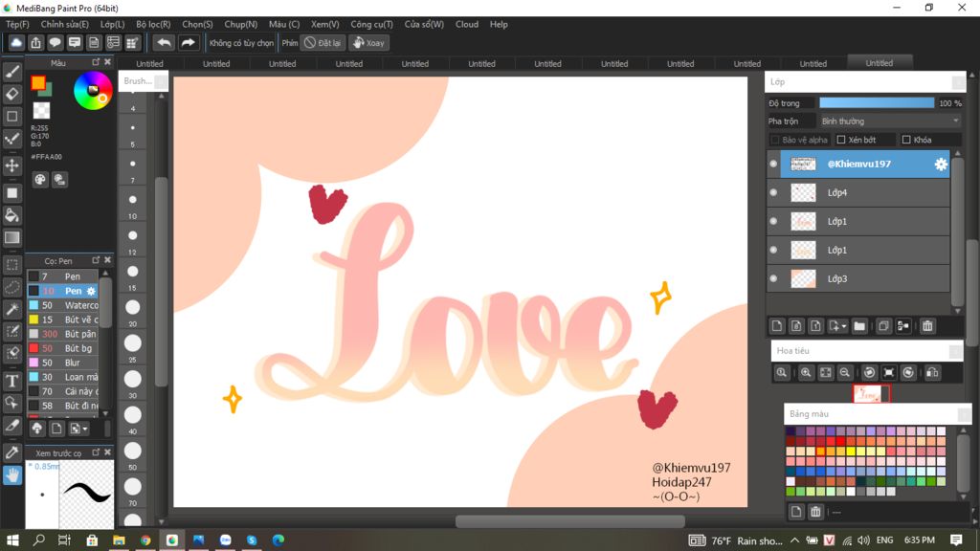The height and width of the screenshot is (551, 980).
Task: Delete layer using trash icon in Lớp panel
Action: pos(927,326)
